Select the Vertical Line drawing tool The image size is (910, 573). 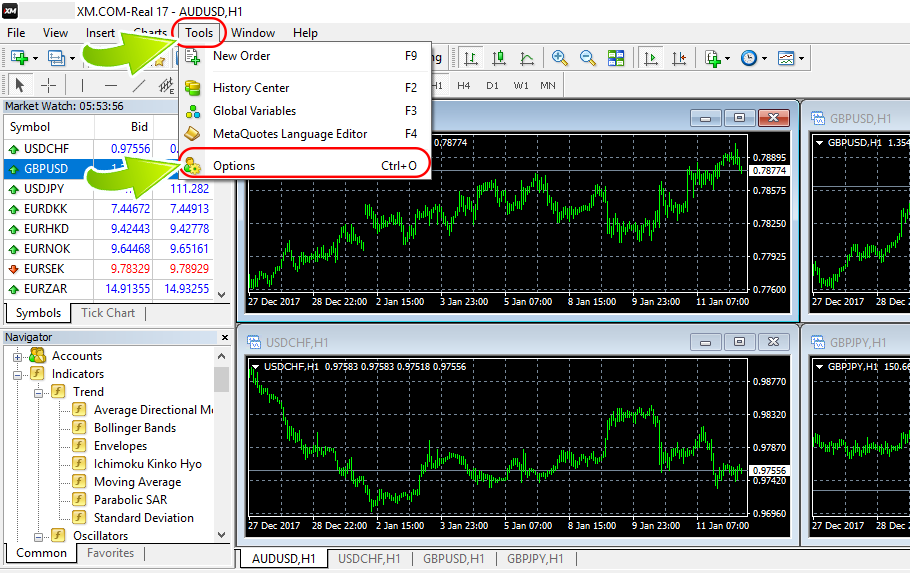click(82, 85)
